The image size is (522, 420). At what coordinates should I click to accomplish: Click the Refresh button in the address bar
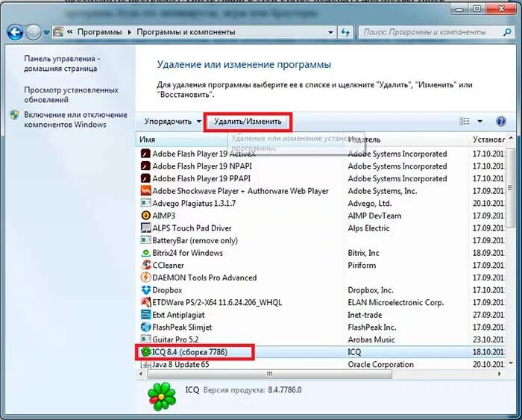point(345,32)
